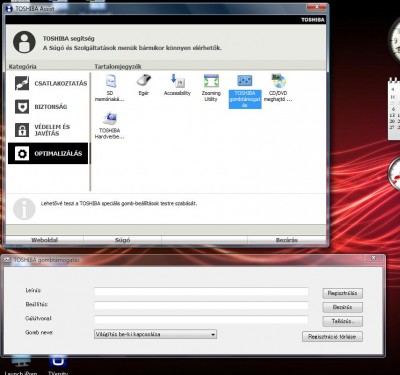Launch the Accessibility utility icon

click(x=177, y=85)
